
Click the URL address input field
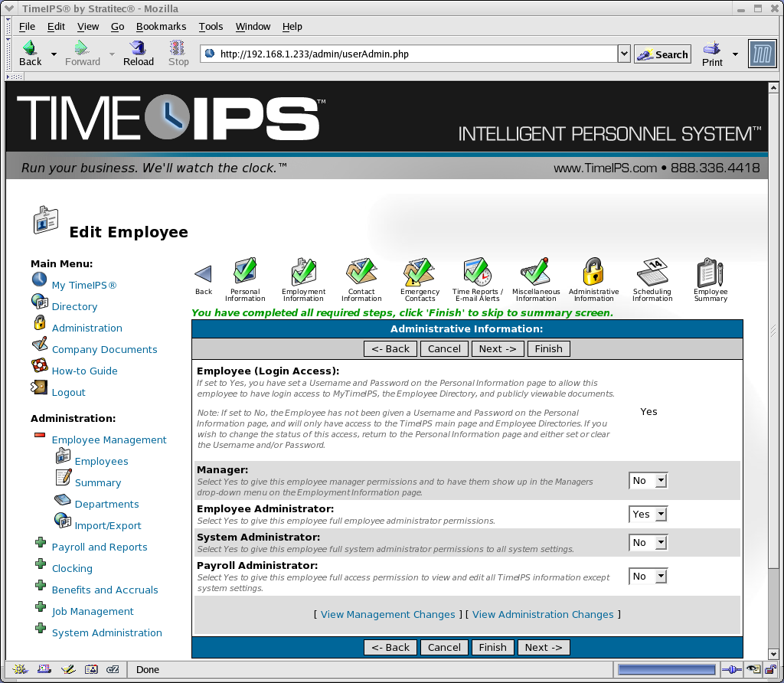pos(409,54)
